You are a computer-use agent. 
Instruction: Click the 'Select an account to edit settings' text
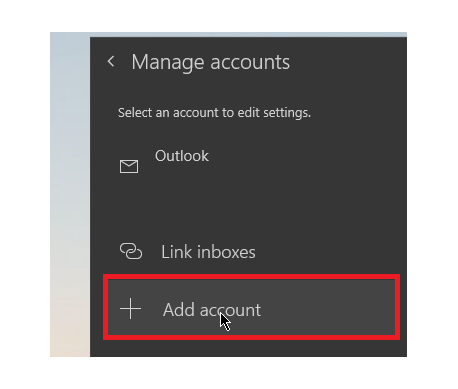214,113
